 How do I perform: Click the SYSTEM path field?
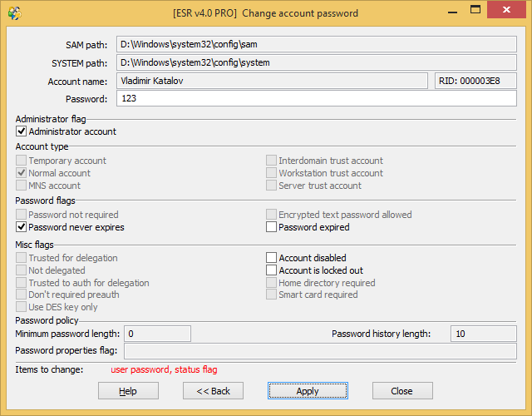[317, 63]
